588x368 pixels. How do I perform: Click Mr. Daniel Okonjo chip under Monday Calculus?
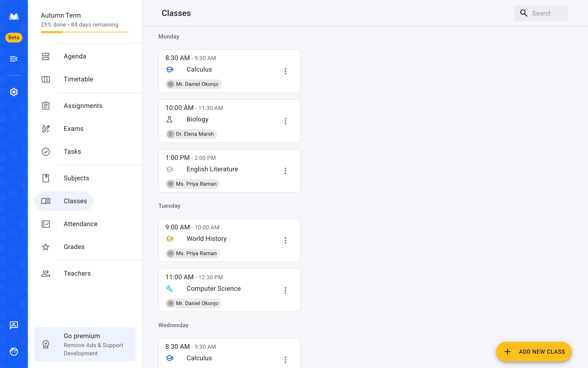tap(193, 84)
